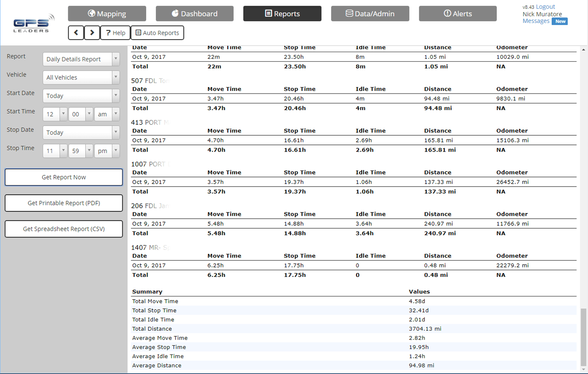The width and height of the screenshot is (588, 374).
Task: Click Get Report Now
Action: (64, 177)
